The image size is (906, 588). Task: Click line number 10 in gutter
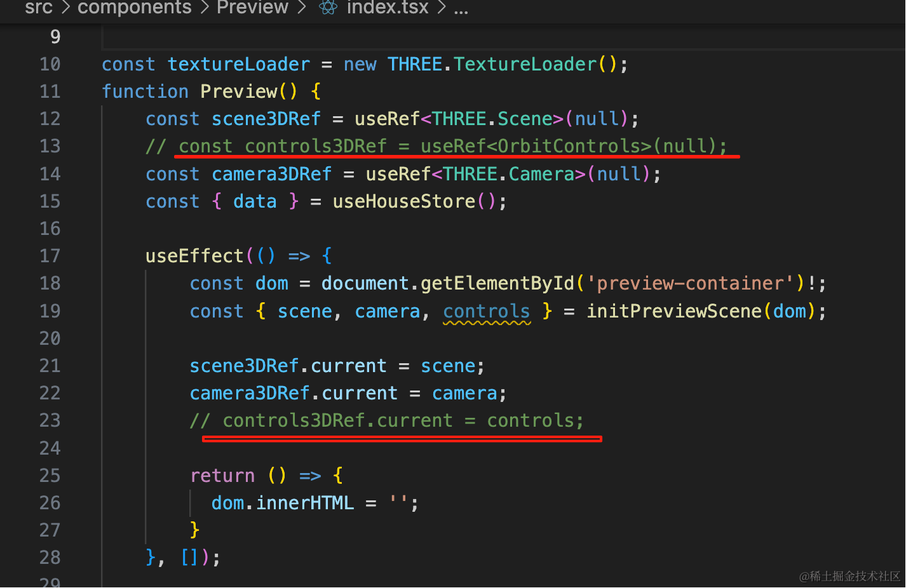(x=50, y=64)
